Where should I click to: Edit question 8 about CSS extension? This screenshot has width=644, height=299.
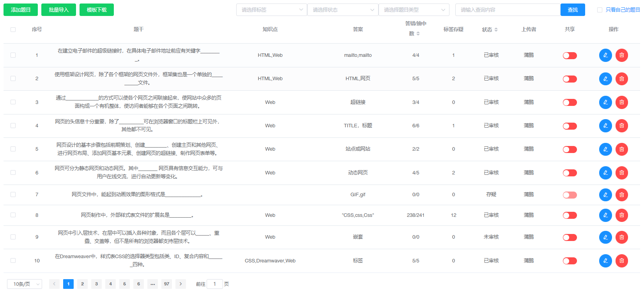pyautogui.click(x=605, y=215)
